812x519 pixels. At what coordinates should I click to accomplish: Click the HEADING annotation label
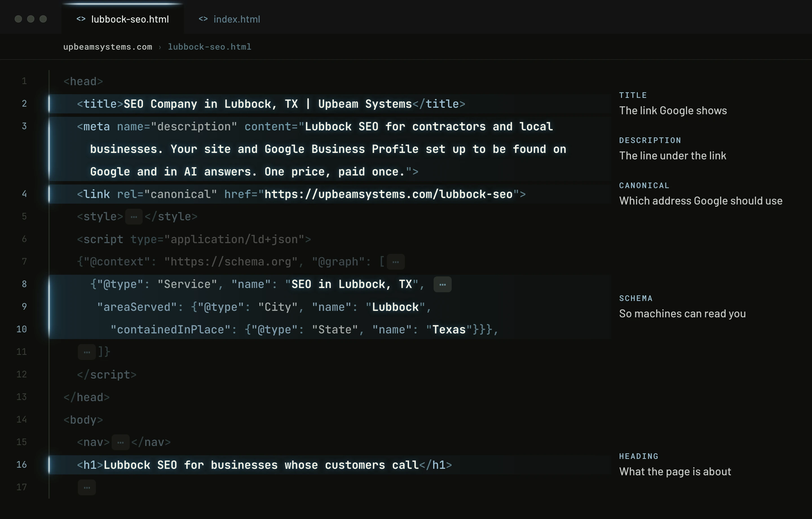click(x=639, y=456)
